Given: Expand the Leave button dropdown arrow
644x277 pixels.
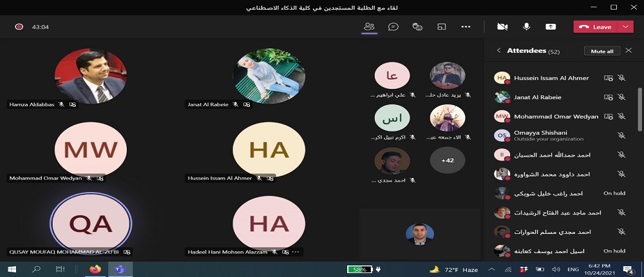Looking at the screenshot, I should point(626,26).
